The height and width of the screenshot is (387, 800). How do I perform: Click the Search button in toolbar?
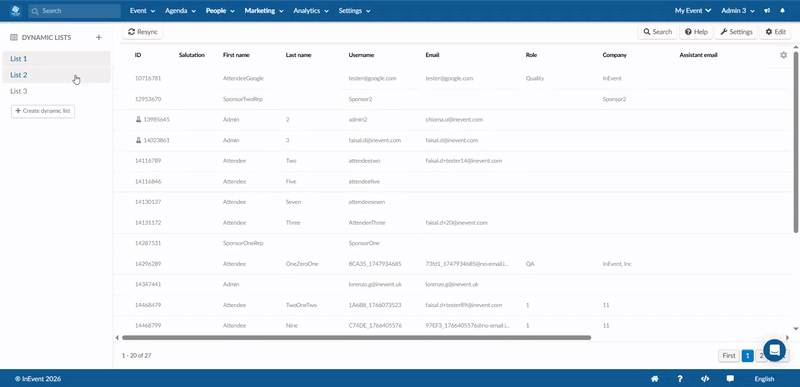[x=657, y=32]
